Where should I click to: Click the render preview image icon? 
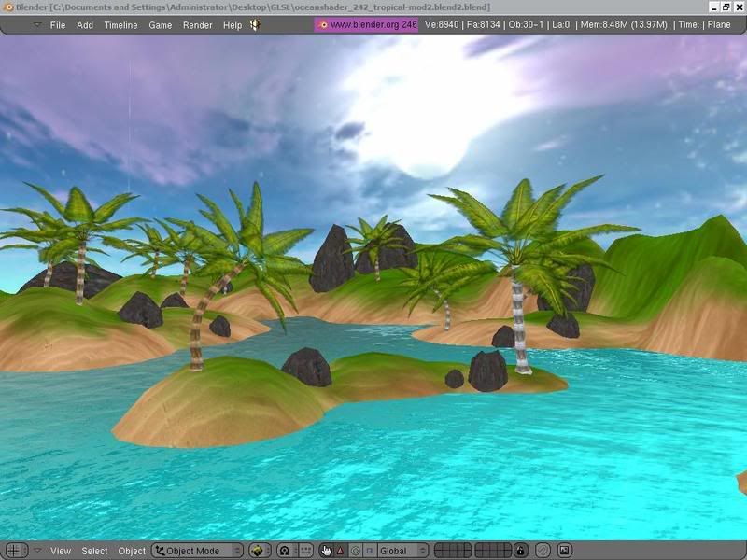click(564, 551)
